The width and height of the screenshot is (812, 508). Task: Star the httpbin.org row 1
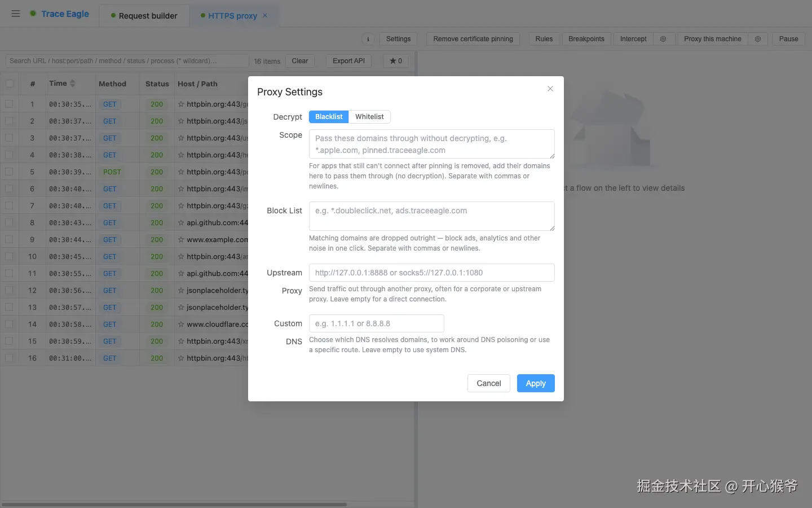[181, 104]
